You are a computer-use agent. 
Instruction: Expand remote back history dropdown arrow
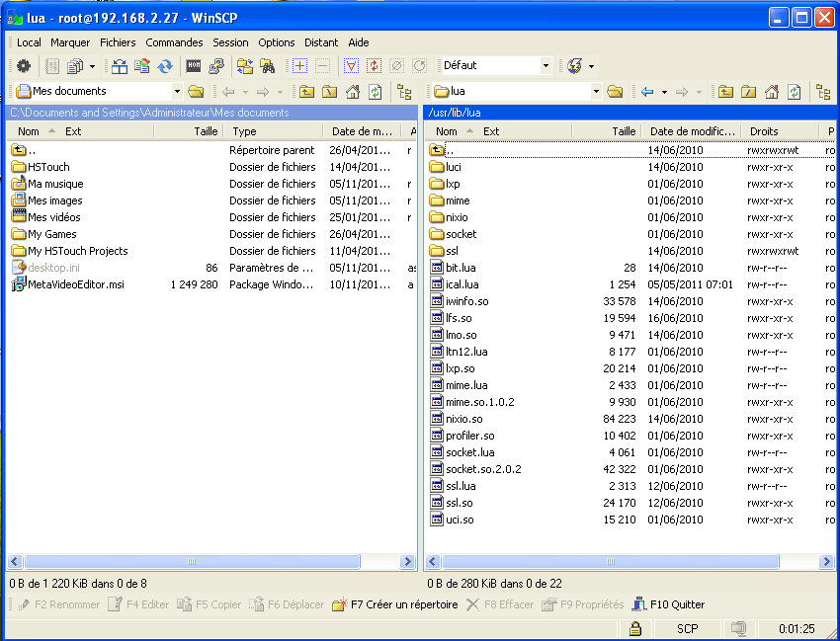[664, 92]
